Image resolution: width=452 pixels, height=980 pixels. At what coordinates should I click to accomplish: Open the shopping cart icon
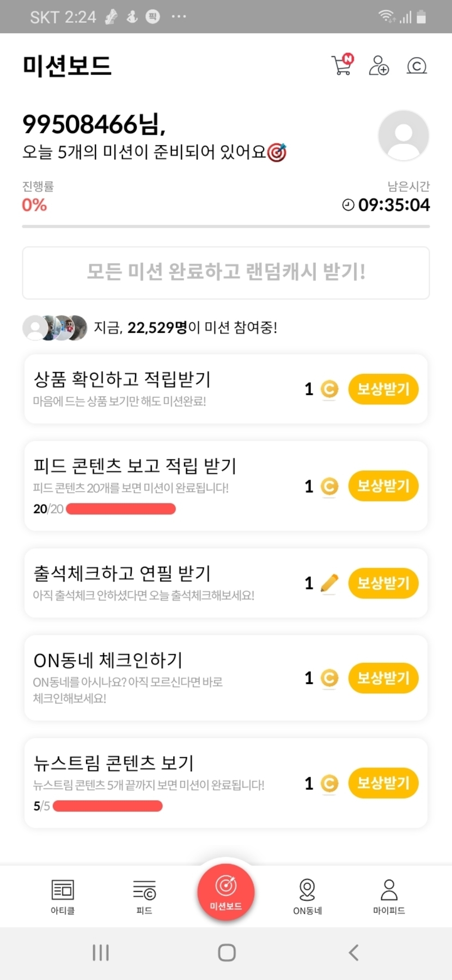click(x=342, y=65)
